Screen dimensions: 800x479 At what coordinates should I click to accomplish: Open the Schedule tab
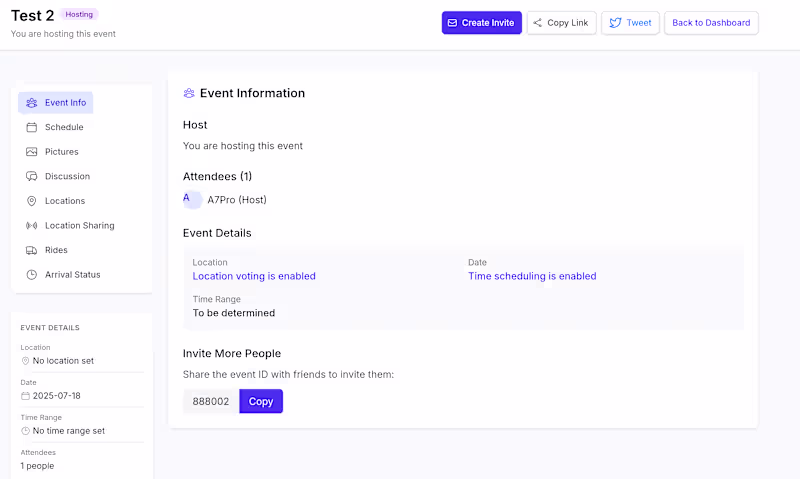tap(64, 127)
